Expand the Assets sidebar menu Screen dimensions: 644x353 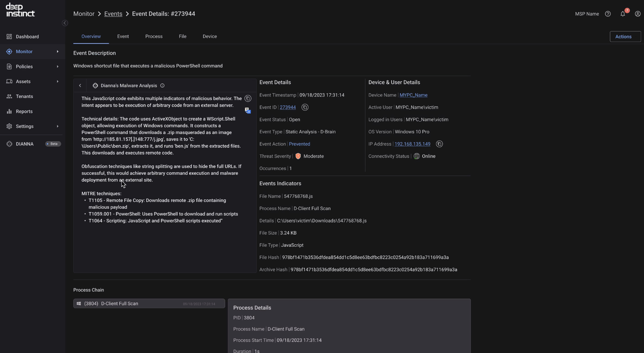tap(58, 81)
